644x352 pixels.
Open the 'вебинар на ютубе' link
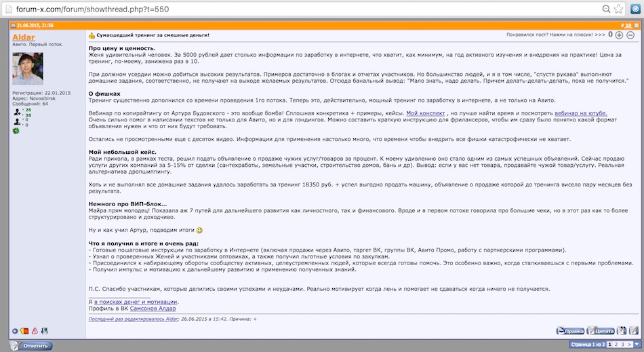(x=581, y=113)
